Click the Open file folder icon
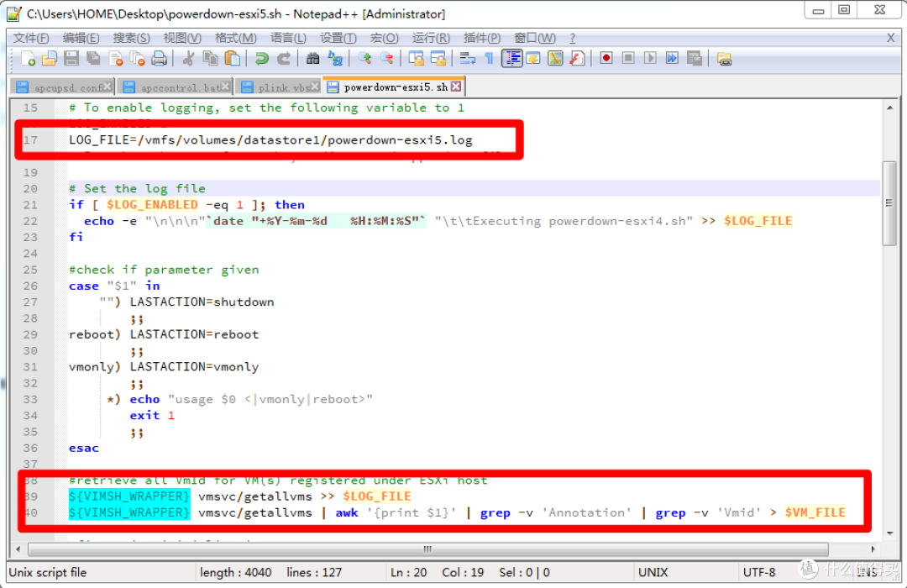907x588 pixels. click(50, 58)
